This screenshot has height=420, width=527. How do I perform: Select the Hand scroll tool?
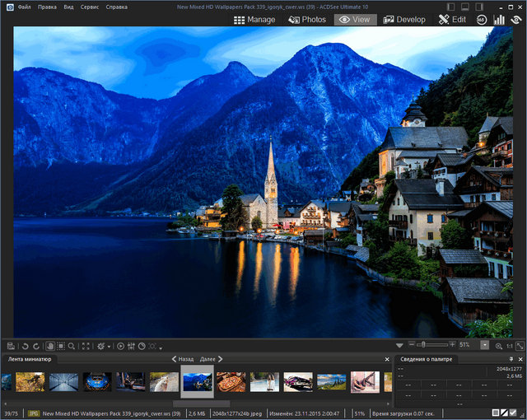click(49, 347)
